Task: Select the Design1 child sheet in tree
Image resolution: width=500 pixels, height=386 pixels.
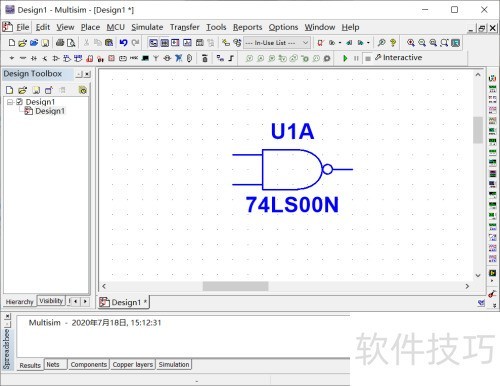Action: point(50,111)
